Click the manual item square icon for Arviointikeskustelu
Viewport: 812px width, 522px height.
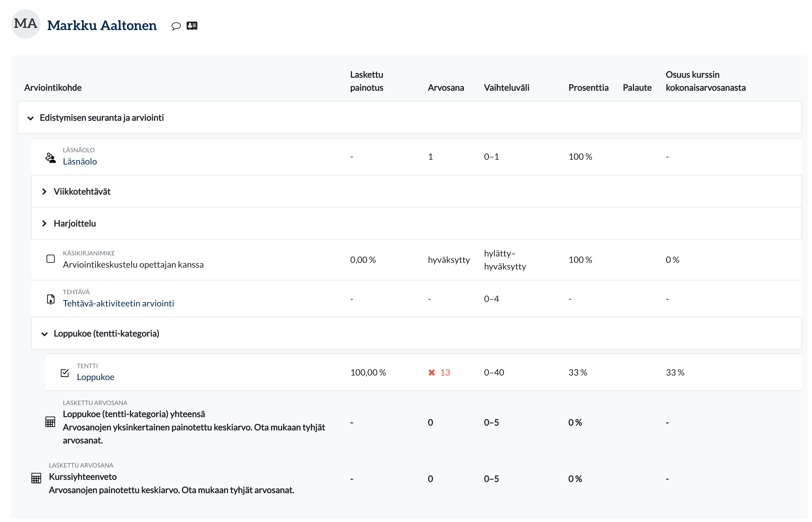[x=50, y=259]
